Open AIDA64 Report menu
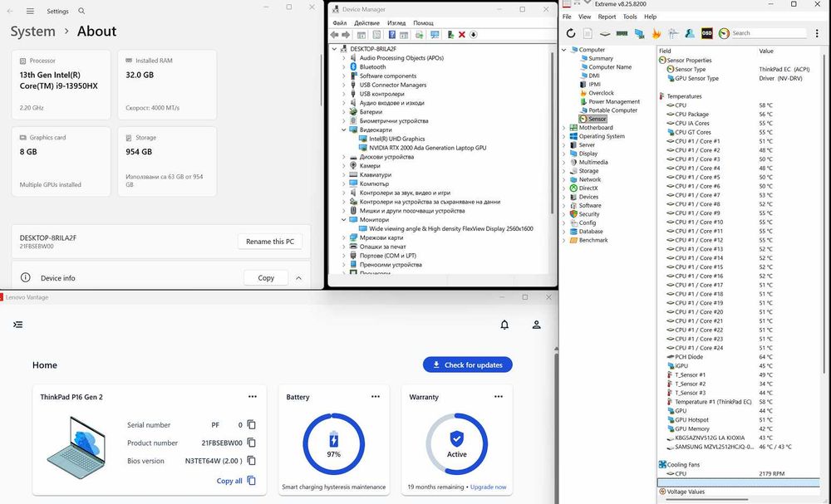 (607, 17)
